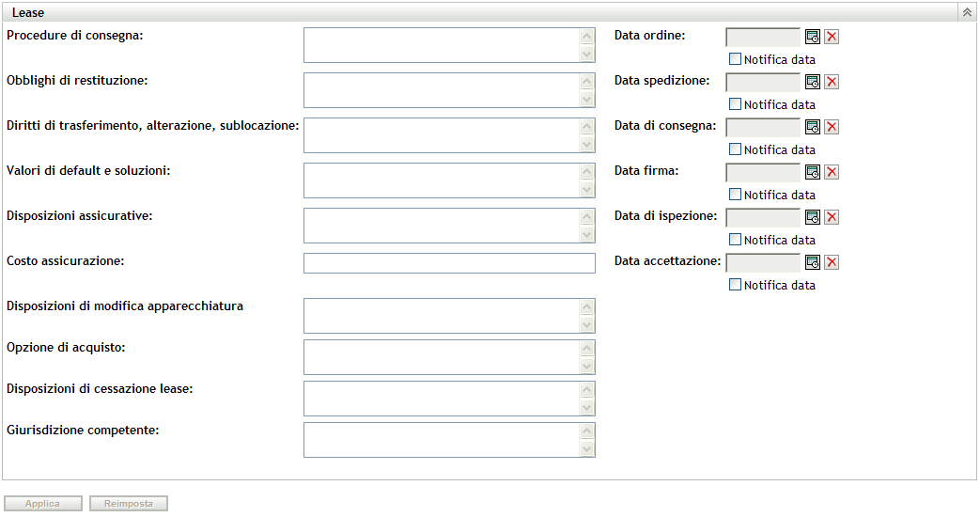980x517 pixels.
Task: Open calendar picker for Data di ispezione
Action: (x=813, y=217)
